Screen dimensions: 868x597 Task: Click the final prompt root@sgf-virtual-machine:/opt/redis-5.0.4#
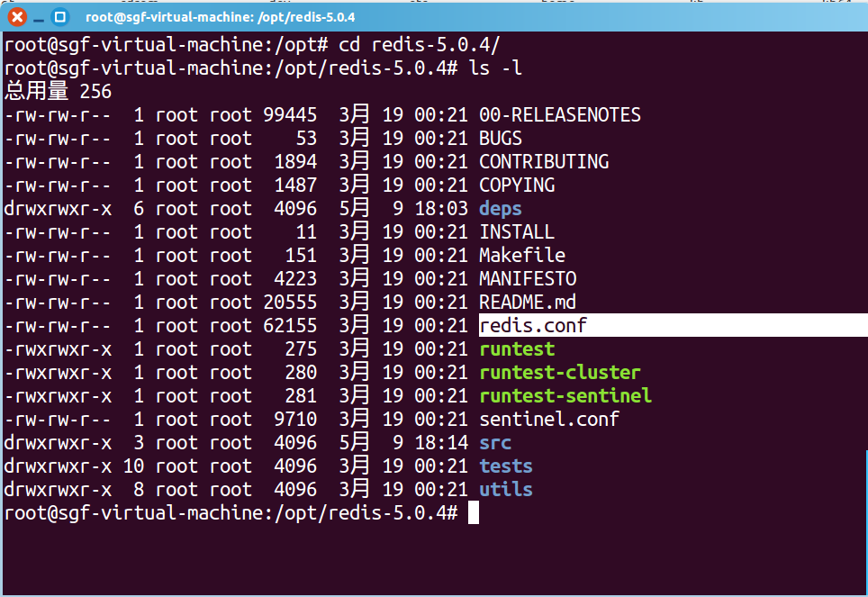231,513
